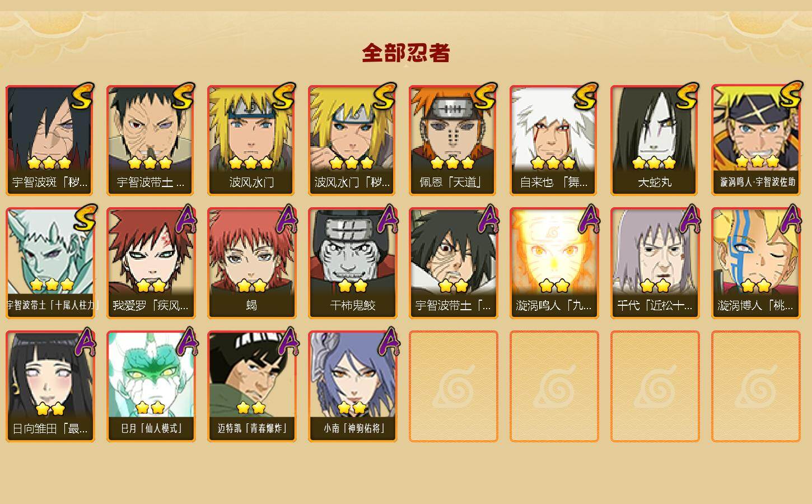Click the S rank badge on 自来也 card
Image resolution: width=812 pixels, height=504 pixels.
click(x=586, y=96)
